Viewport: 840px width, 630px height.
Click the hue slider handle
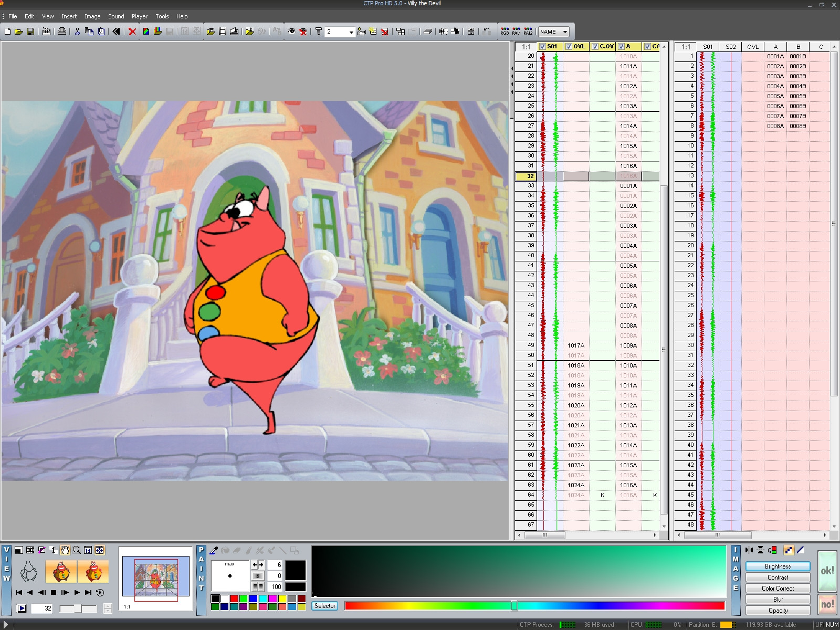click(514, 606)
